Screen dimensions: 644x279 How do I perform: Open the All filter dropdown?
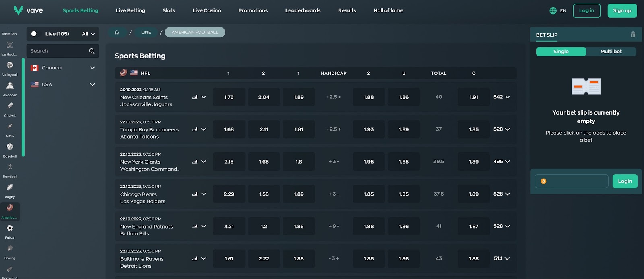(x=88, y=34)
